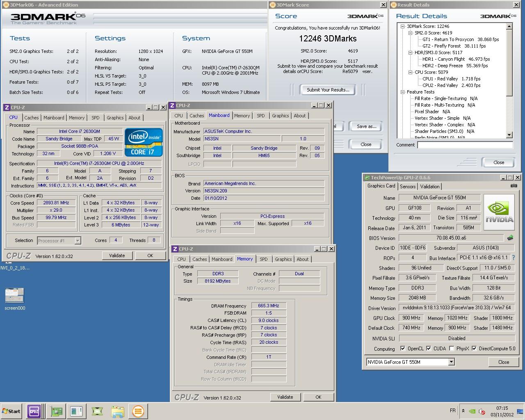Open the green X taskbar application
This screenshot has width=525, height=420.
tap(97, 411)
